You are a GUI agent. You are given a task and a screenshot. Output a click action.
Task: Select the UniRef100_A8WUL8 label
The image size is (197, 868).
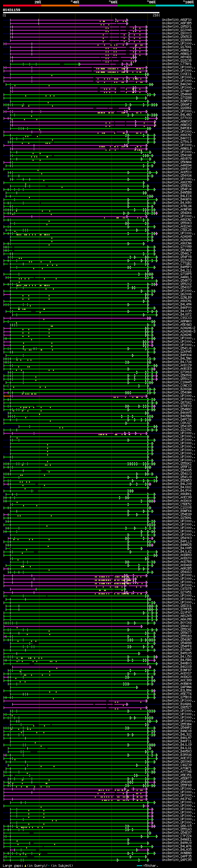click(x=177, y=149)
